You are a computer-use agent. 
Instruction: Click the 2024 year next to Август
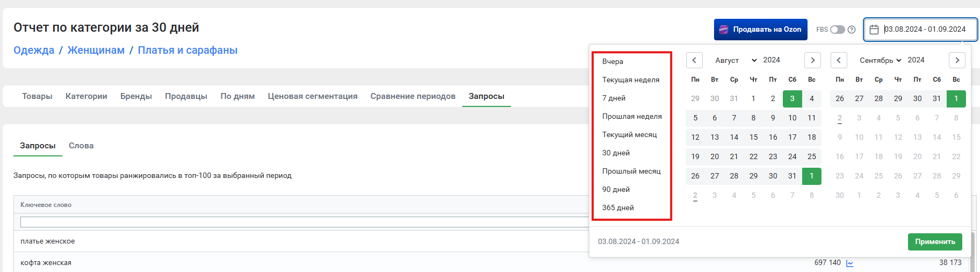[x=772, y=60]
